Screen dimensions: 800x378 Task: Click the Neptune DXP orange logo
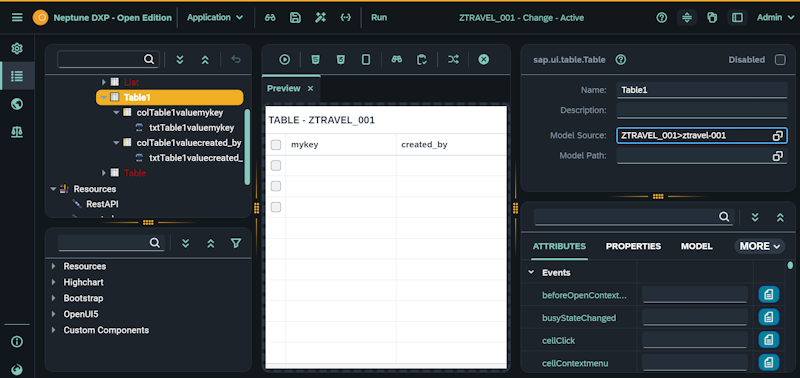(40, 18)
